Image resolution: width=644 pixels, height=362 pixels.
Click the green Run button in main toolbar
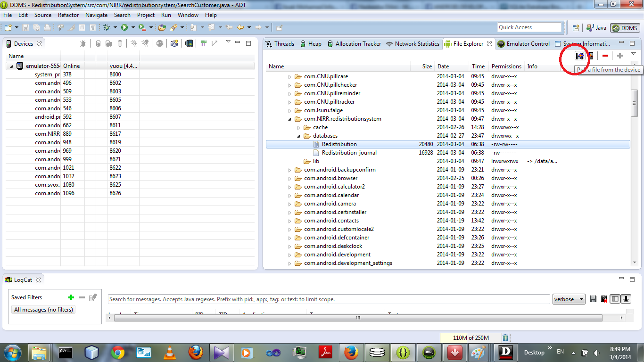click(124, 27)
